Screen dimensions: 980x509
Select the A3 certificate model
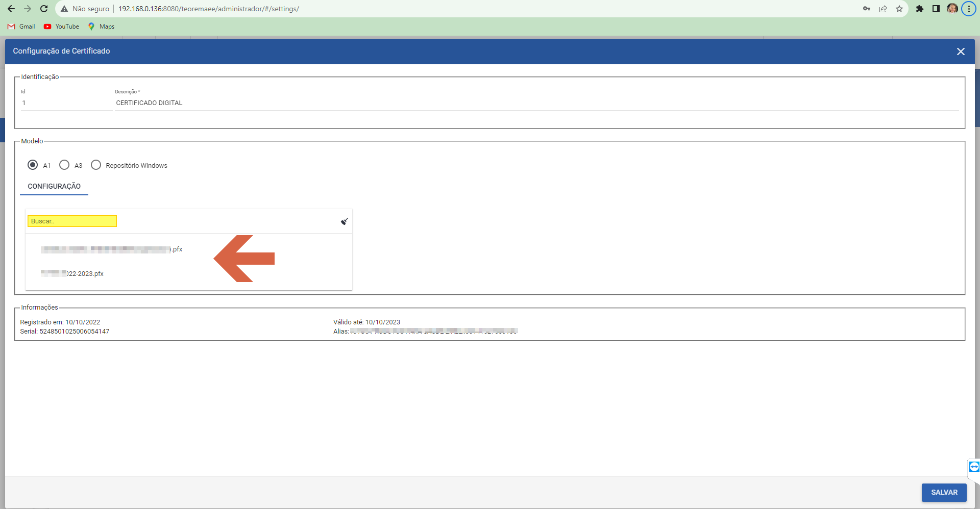coord(64,165)
